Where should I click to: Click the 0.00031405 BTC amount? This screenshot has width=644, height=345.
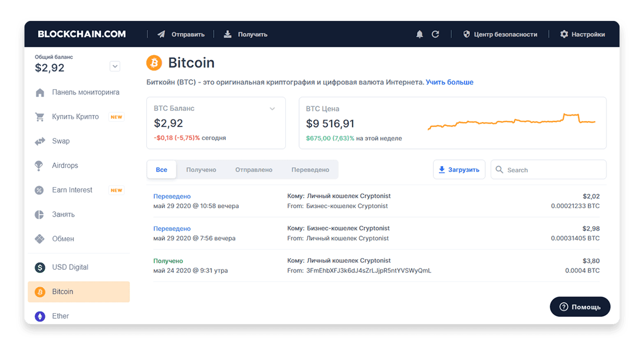click(x=575, y=238)
